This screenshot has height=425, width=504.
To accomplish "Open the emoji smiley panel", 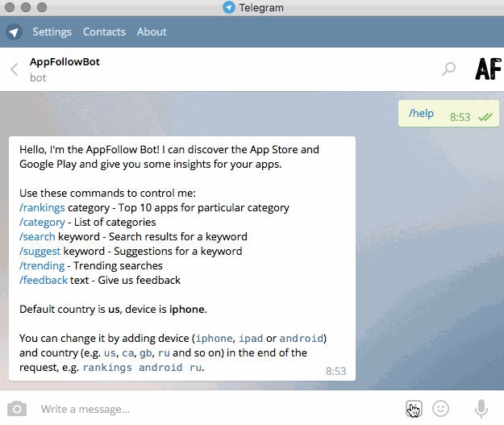I will pos(440,409).
